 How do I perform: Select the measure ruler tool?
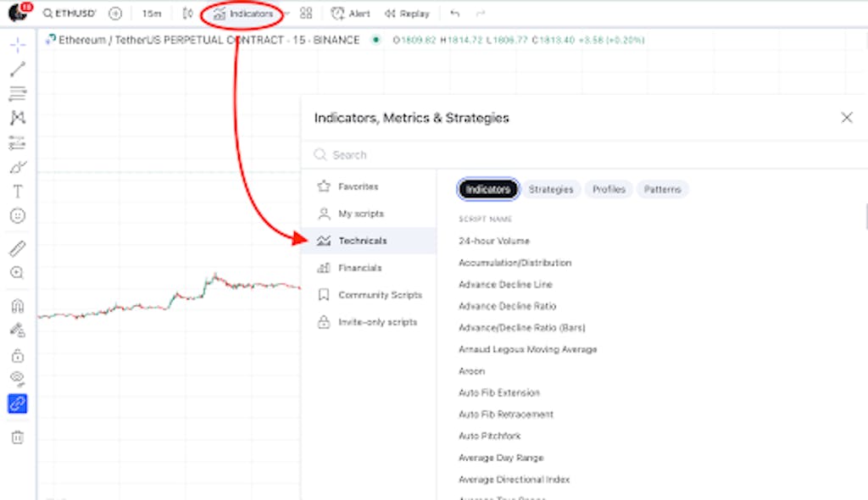[x=17, y=249]
